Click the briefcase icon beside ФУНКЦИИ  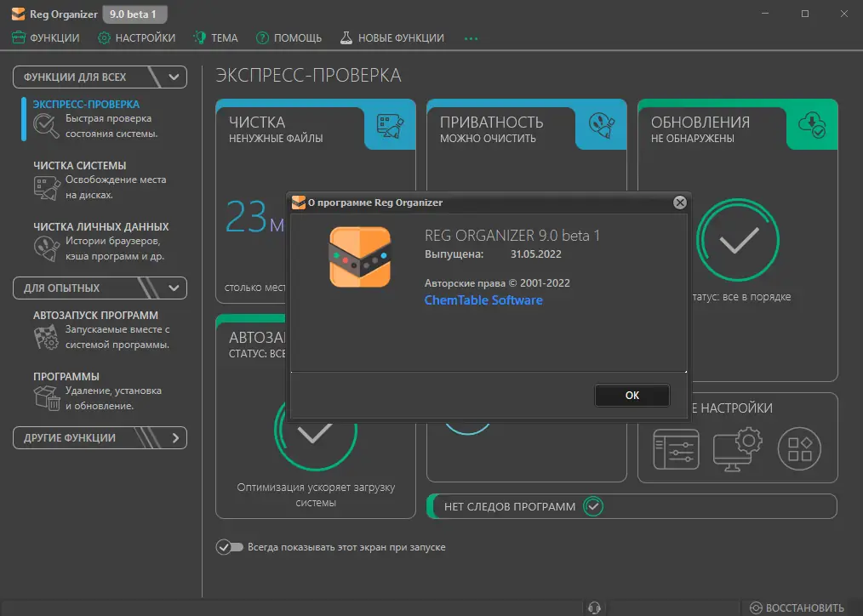pos(19,37)
